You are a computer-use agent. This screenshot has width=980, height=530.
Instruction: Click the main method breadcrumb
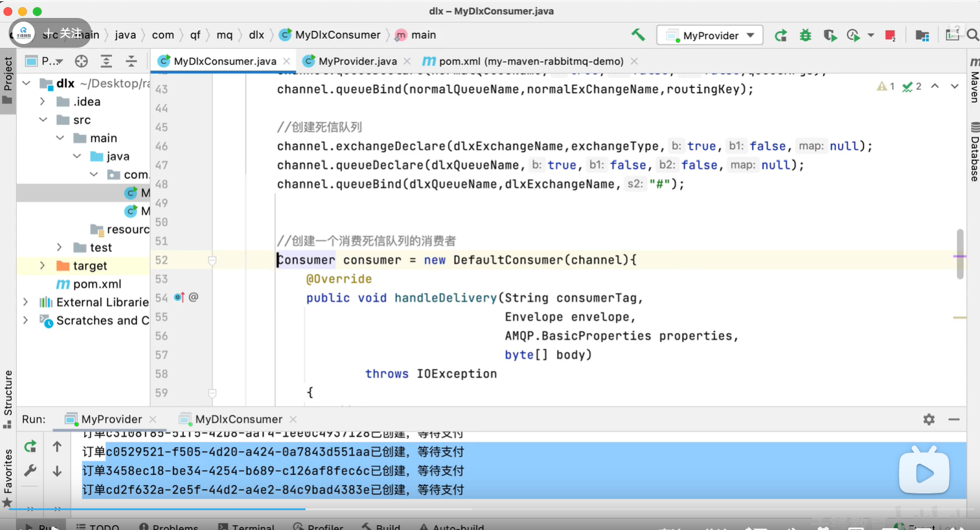coord(416,35)
